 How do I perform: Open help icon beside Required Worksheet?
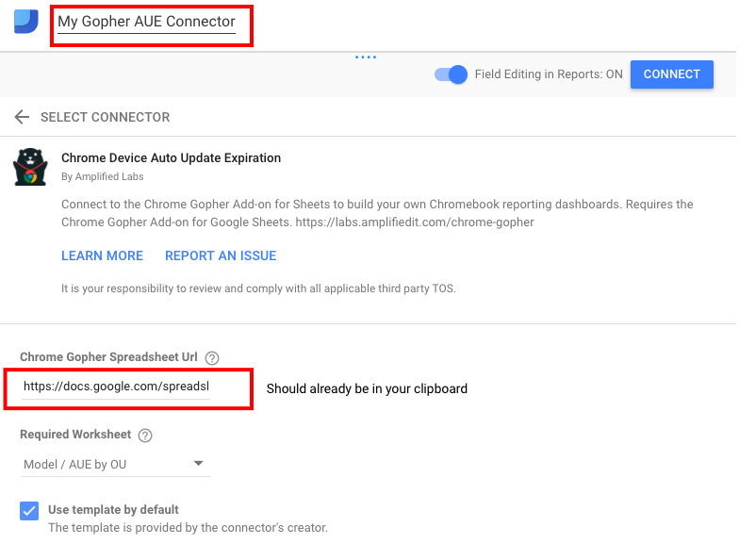(x=145, y=436)
